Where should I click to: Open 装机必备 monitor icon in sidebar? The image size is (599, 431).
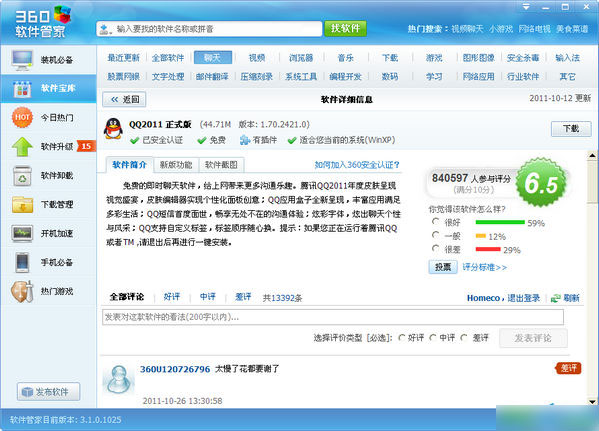22,60
